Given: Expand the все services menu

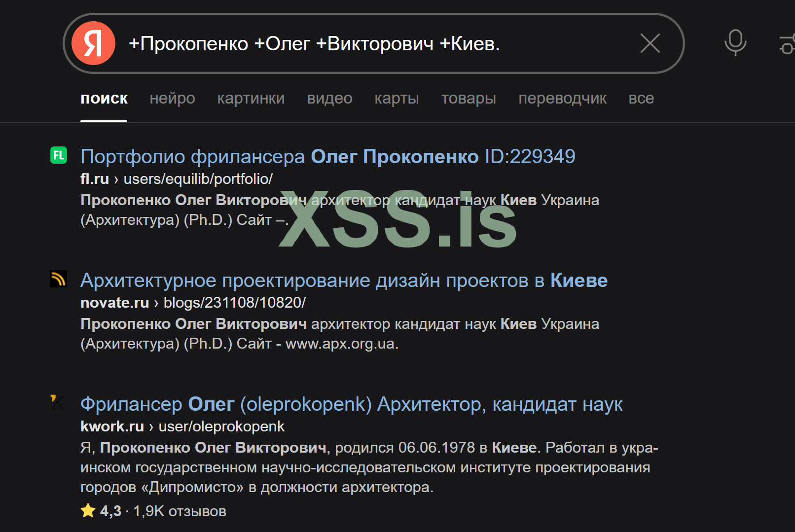Looking at the screenshot, I should pos(641,98).
